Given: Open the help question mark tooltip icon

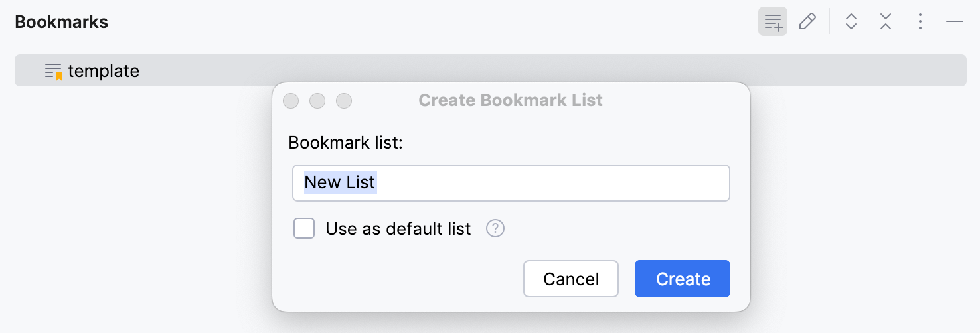Looking at the screenshot, I should point(495,229).
